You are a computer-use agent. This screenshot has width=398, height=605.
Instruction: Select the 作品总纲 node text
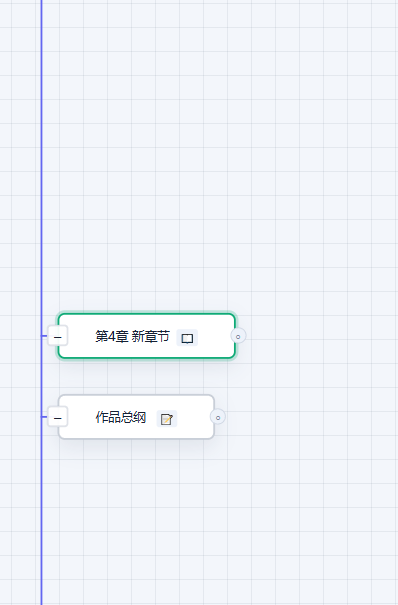pyautogui.click(x=121, y=417)
